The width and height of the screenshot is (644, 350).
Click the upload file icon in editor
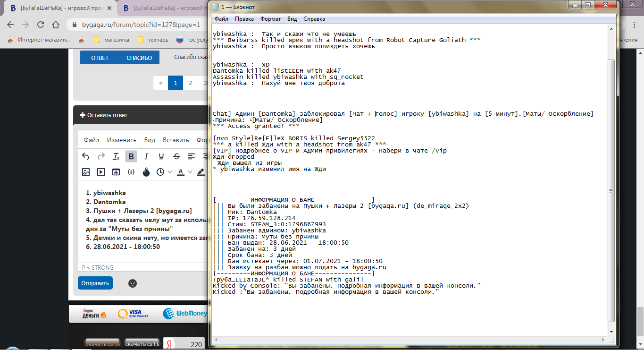[116, 172]
